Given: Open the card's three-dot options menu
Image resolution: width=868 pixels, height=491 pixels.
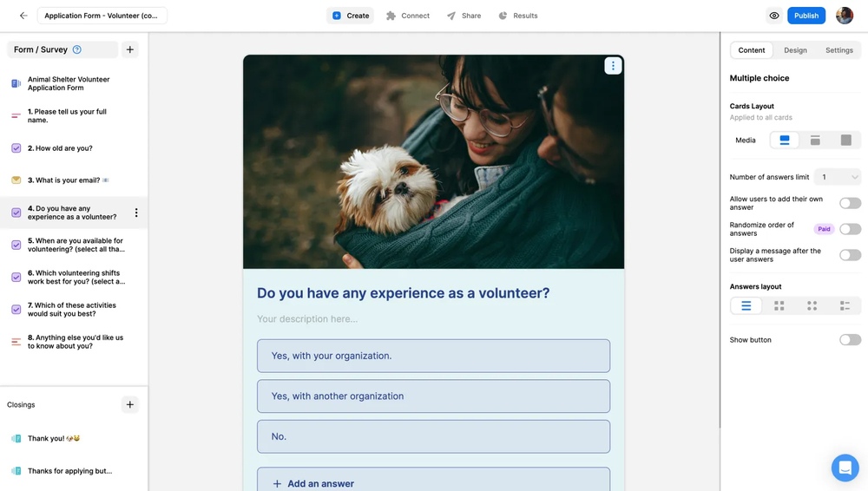Looking at the screenshot, I should (613, 66).
